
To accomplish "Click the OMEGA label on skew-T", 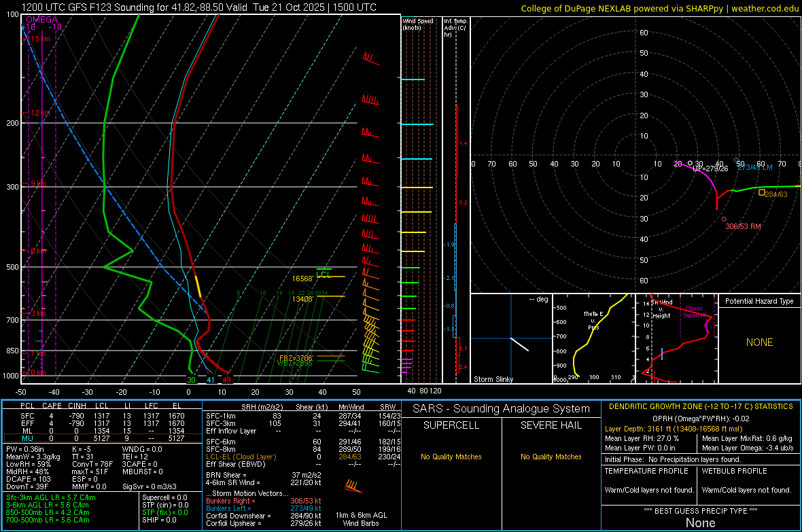I will point(41,20).
